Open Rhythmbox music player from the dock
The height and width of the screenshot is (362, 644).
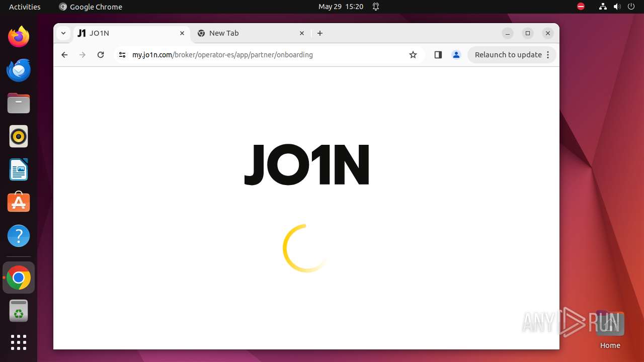tap(19, 136)
